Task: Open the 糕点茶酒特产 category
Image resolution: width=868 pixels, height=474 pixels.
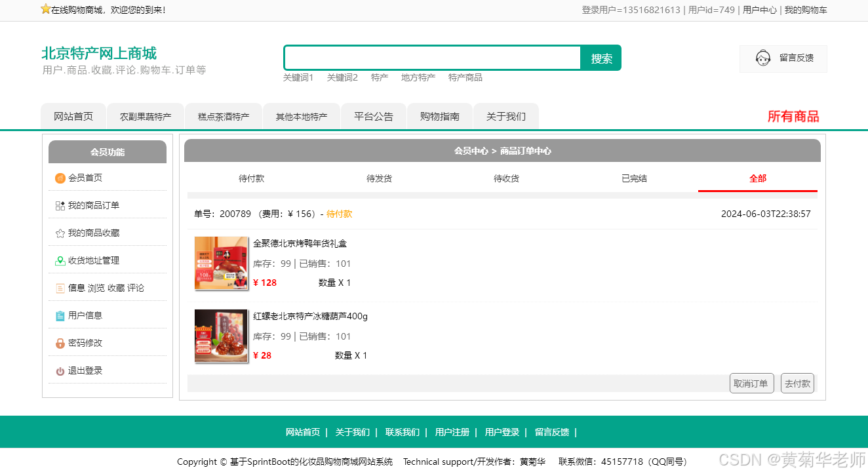Action: 224,117
